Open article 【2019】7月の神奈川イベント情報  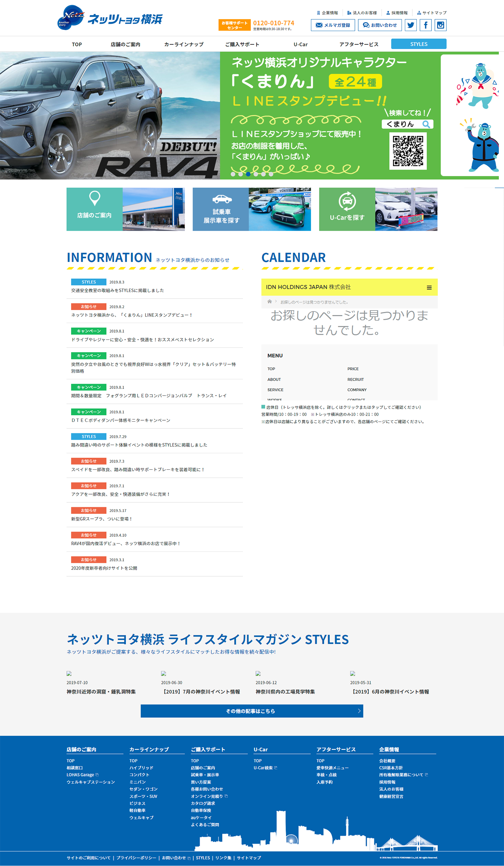coord(201,692)
